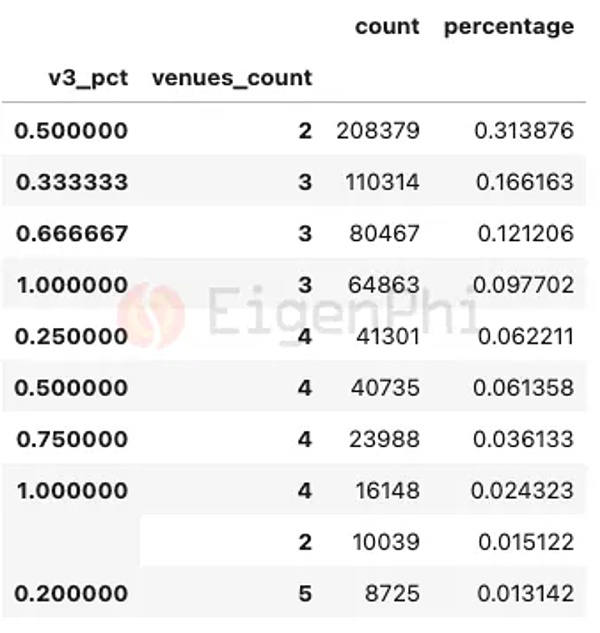Click the v3_pct value 0.666667
The width and height of the screenshot is (600, 633).
pos(72,233)
